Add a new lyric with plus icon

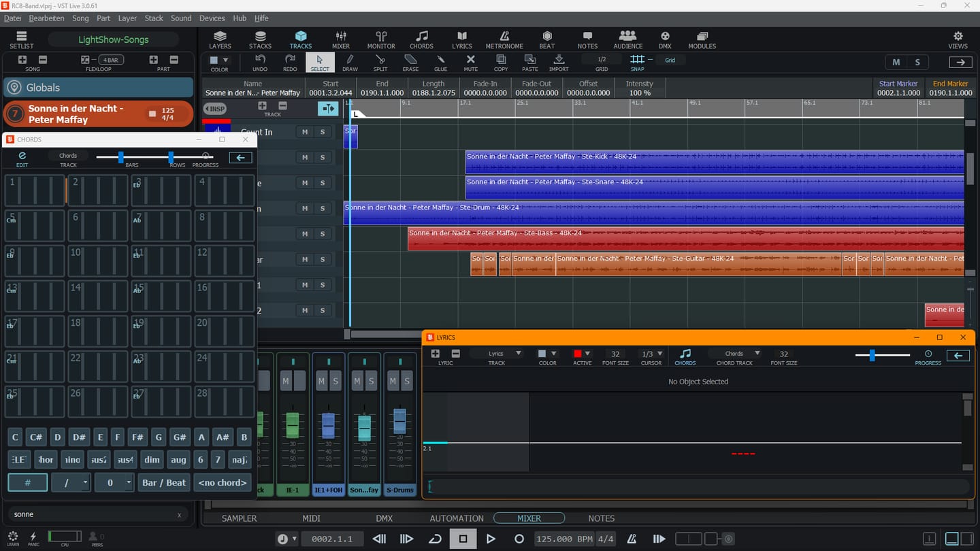(436, 354)
